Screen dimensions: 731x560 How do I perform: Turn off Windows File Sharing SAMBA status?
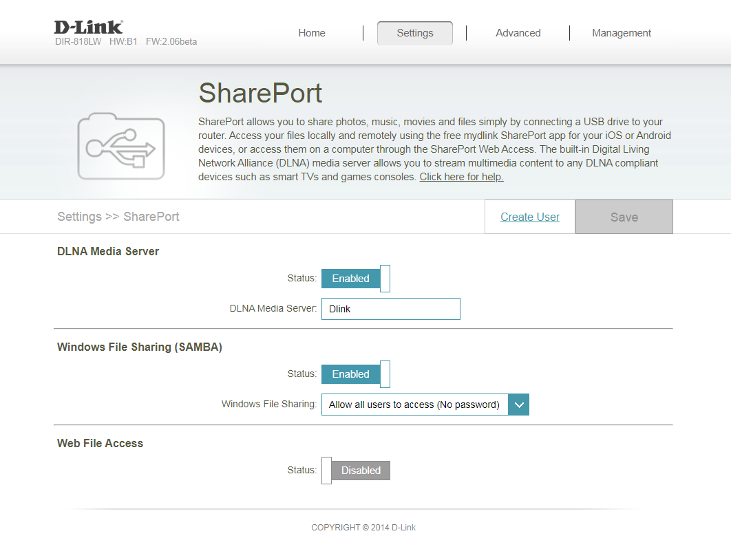click(355, 374)
